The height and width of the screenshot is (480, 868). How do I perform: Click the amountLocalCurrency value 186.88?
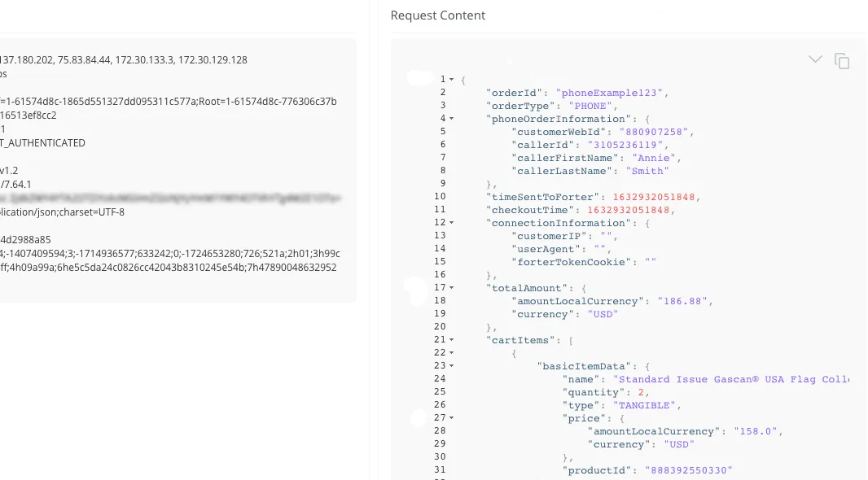click(x=682, y=301)
